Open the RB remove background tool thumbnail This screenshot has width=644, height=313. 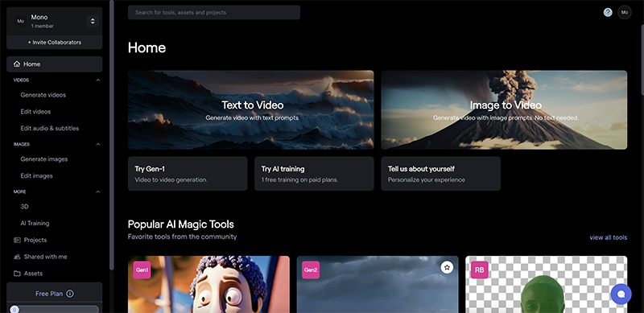[x=547, y=285]
